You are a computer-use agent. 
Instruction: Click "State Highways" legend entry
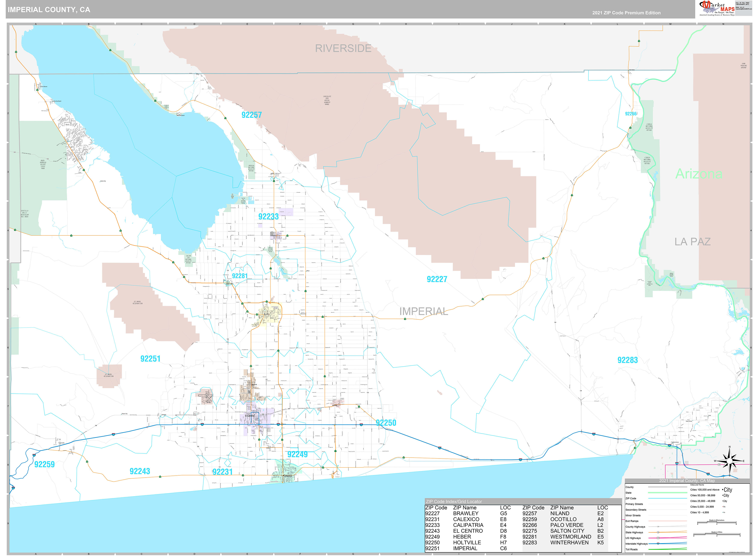coord(634,532)
